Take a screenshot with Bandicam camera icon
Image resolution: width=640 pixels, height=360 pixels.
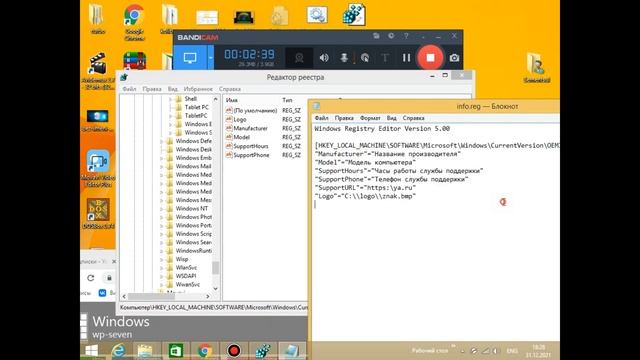pos(454,58)
